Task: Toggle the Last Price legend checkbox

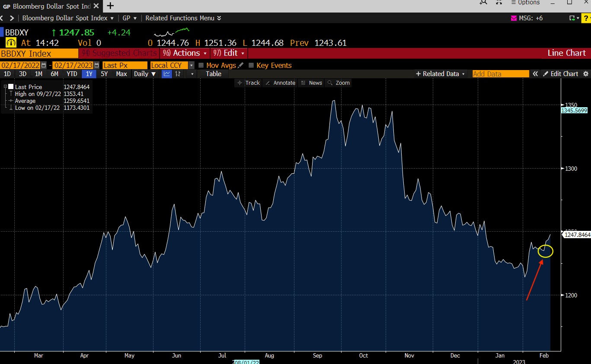Action: coord(11,86)
